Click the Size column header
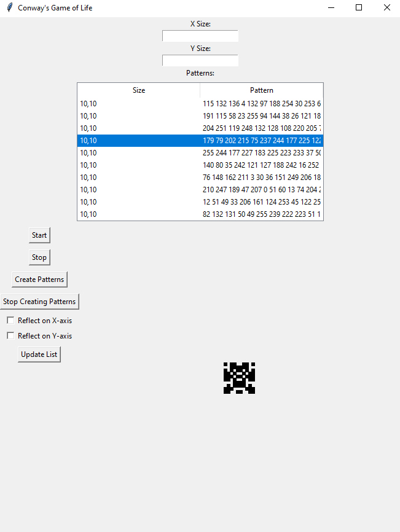The height and width of the screenshot is (532, 400). pos(139,90)
